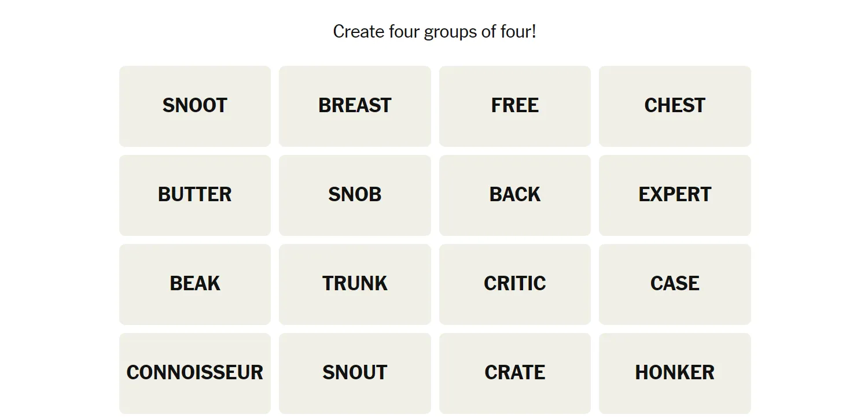Select the BACK tile
The image size is (868, 418).
[515, 195]
